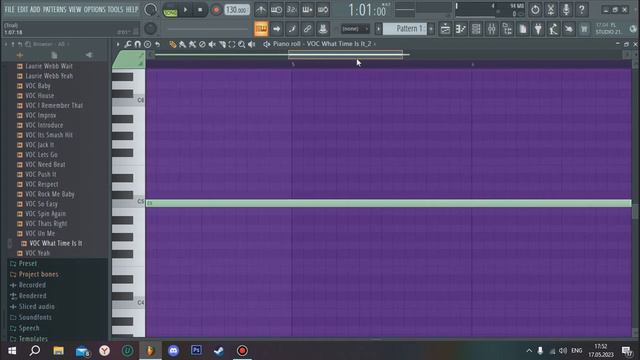Click the master volume knob

pos(150,9)
